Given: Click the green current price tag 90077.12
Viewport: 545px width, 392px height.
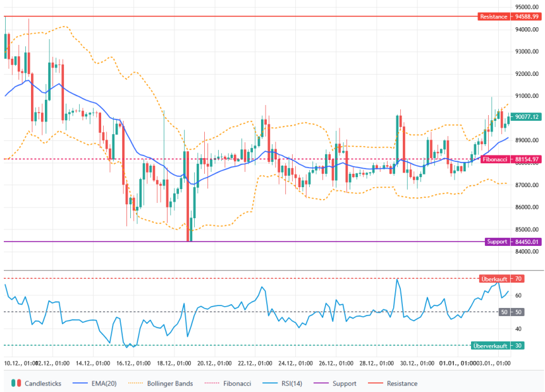Looking at the screenshot, I should [x=526, y=117].
